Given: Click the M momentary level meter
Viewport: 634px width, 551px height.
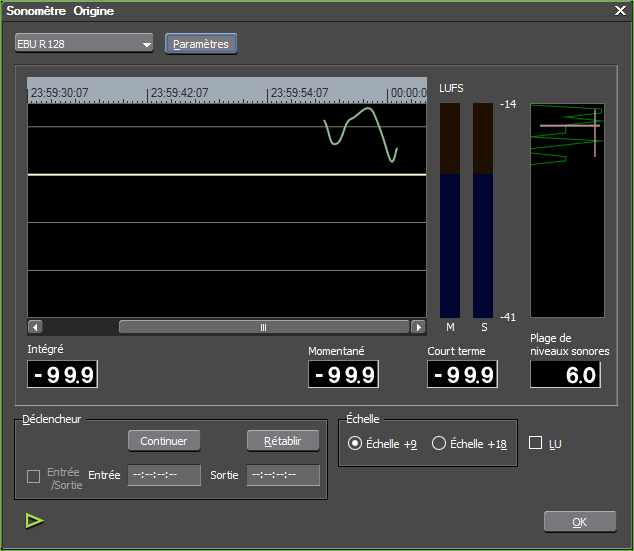Looking at the screenshot, I should coord(450,210).
